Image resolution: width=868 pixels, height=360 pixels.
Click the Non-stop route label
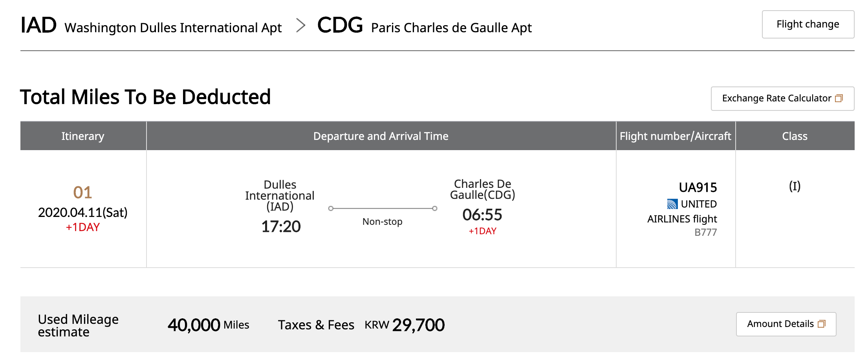point(382,222)
